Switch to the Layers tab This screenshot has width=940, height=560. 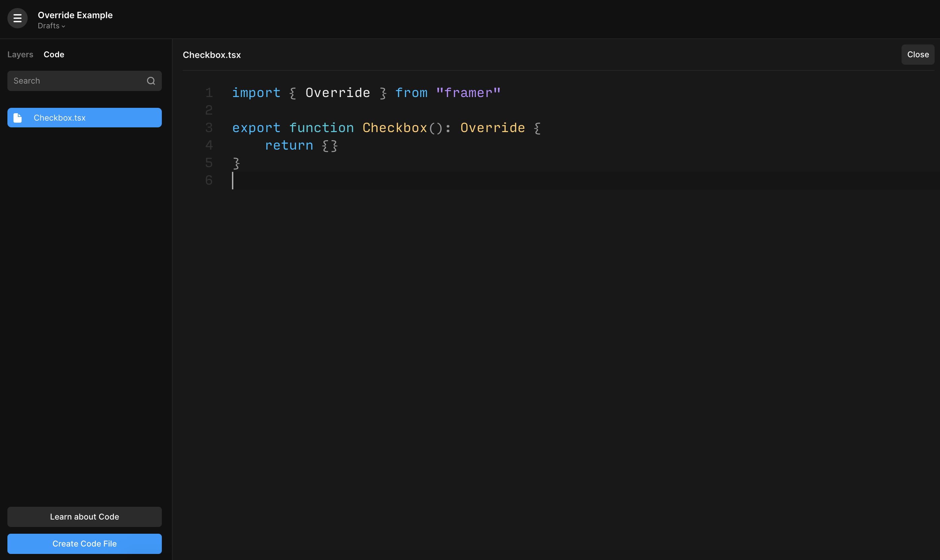pyautogui.click(x=20, y=54)
